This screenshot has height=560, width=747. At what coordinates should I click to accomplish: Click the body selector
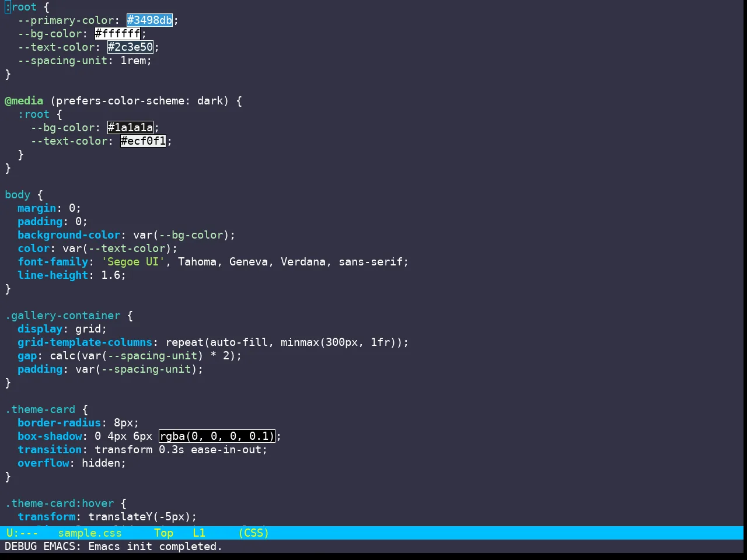(x=18, y=195)
